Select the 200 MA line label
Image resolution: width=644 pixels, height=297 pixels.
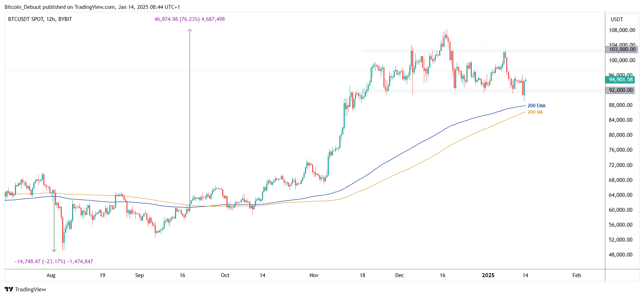click(x=535, y=112)
